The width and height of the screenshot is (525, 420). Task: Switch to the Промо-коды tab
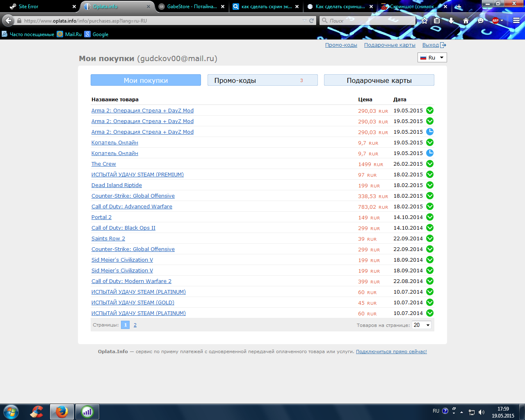(262, 80)
